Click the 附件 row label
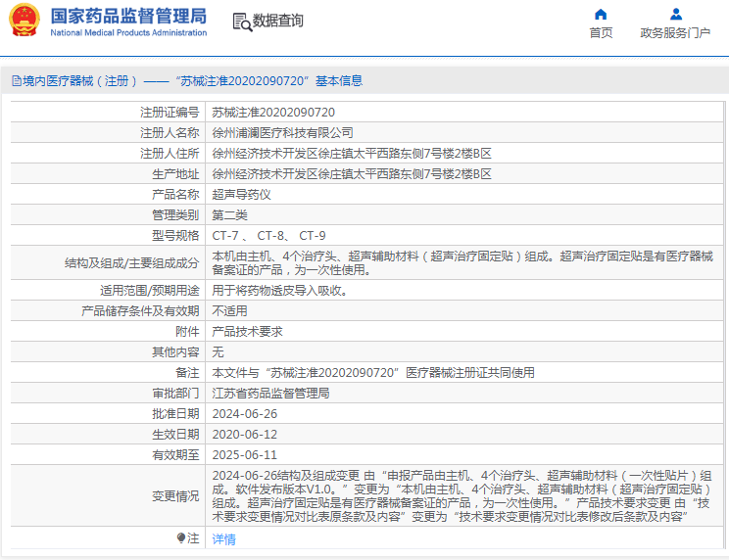 pyautogui.click(x=187, y=332)
